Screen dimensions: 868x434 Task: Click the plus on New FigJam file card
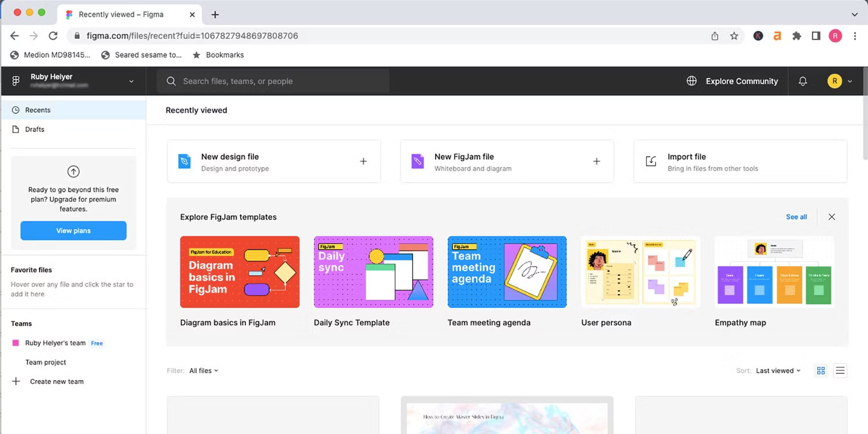(597, 161)
